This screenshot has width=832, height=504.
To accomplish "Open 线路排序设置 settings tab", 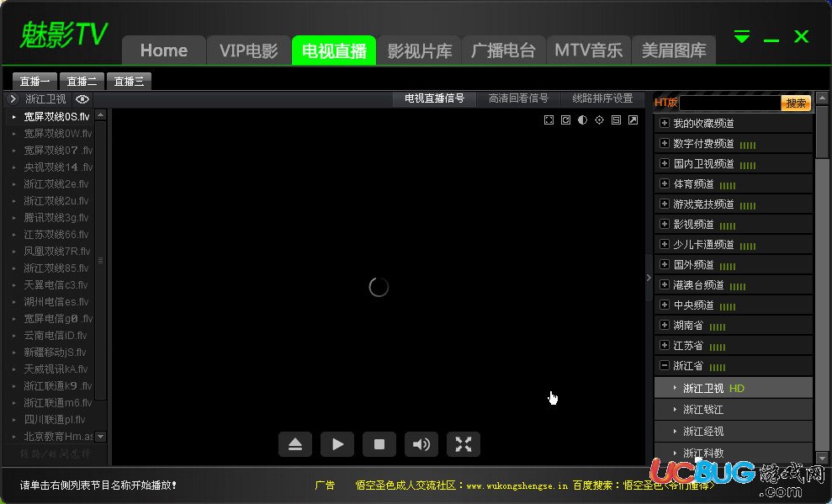I will (603, 98).
